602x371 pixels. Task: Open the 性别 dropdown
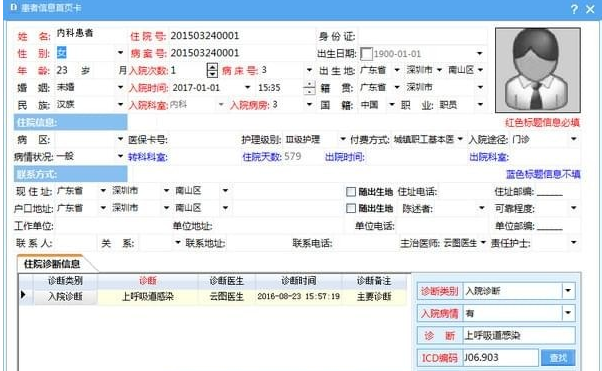click(x=121, y=53)
